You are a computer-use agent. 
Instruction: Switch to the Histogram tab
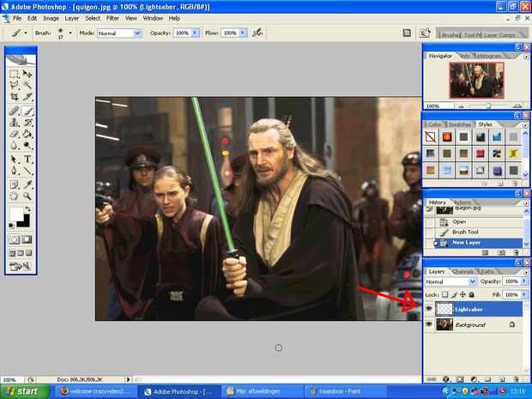[489, 56]
